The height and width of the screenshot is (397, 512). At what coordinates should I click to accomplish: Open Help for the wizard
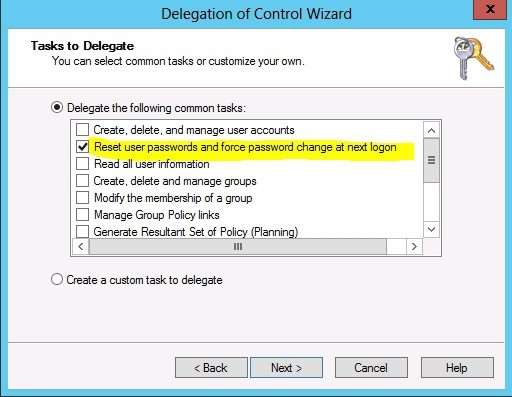457,368
